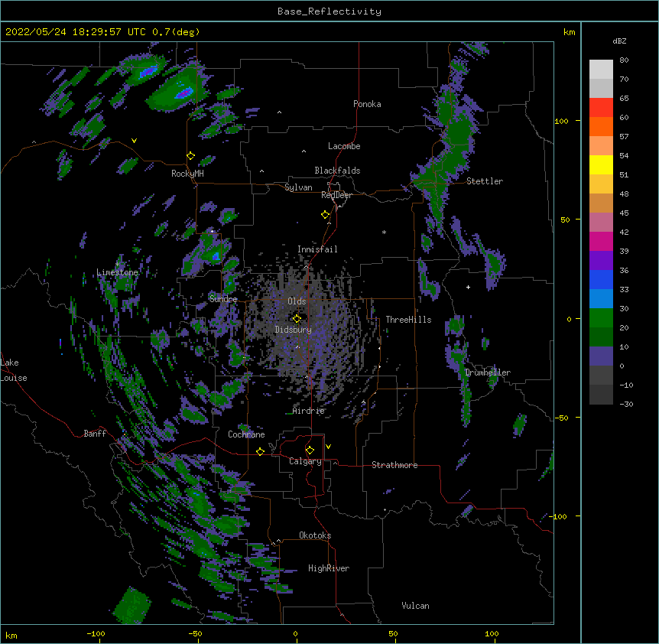Select the Limestone label
Viewport: 659px width, 644px height.
pyautogui.click(x=117, y=272)
